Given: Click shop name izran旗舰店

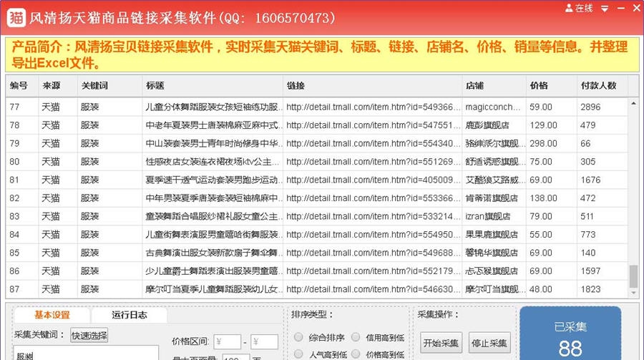Looking at the screenshot, I should coord(487,216).
